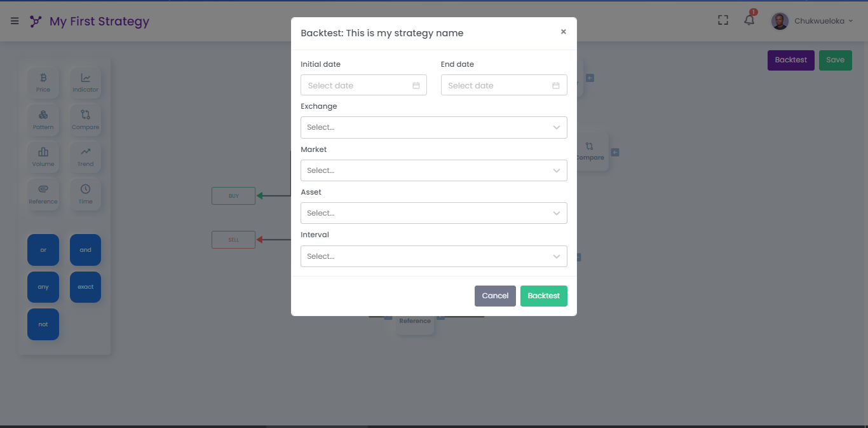
Task: Click Cancel in the dialog
Action: click(495, 296)
